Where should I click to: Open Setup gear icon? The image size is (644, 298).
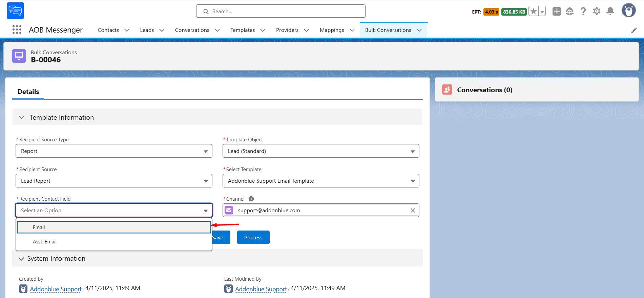pyautogui.click(x=597, y=12)
